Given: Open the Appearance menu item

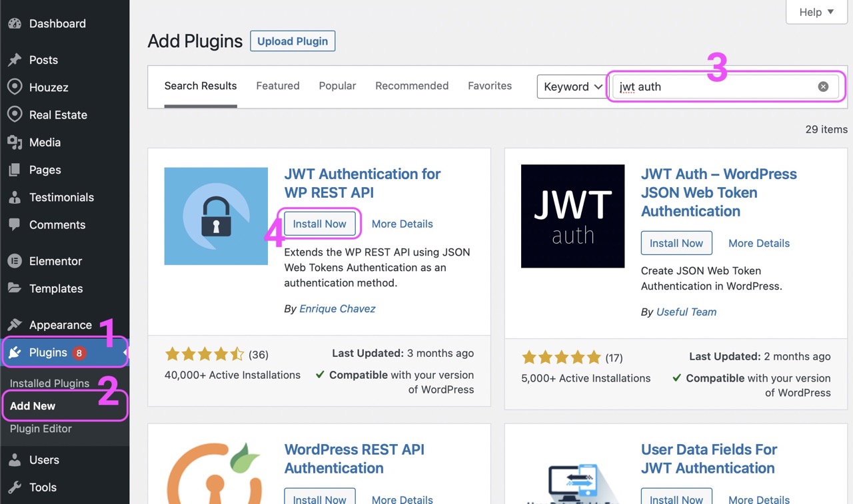Looking at the screenshot, I should pyautogui.click(x=65, y=325).
